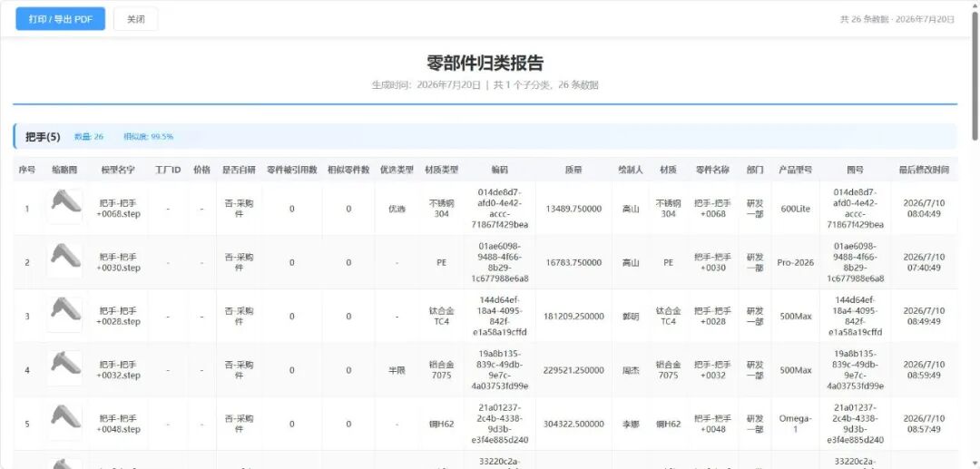Image resolution: width=980 pixels, height=469 pixels.
Task: Select model name 把手-把手+0048.step
Action: tap(118, 424)
